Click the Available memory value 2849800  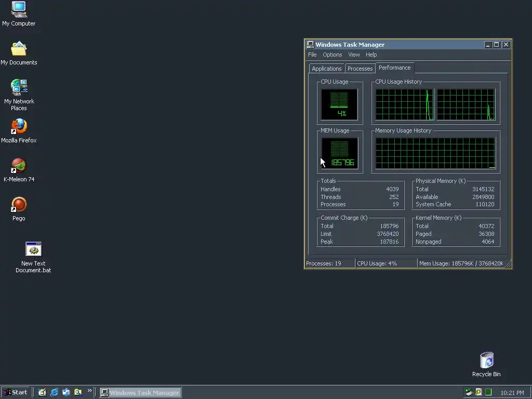pyautogui.click(x=483, y=197)
